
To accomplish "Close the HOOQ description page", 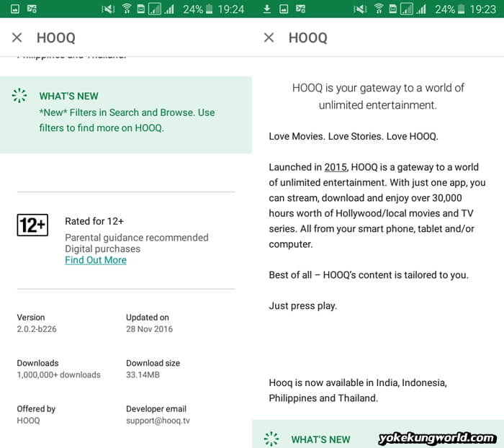I will click(269, 37).
